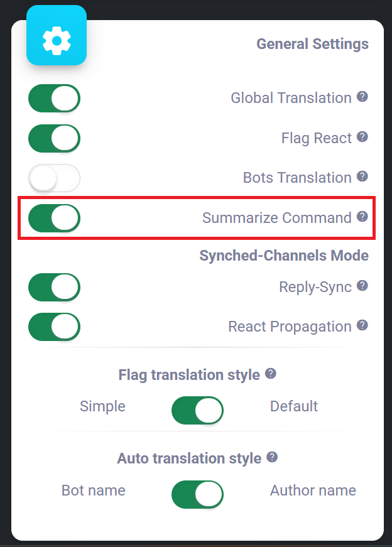Open Reply-Sync help tooltip icon
Image resolution: width=392 pixels, height=547 pixels.
point(362,286)
